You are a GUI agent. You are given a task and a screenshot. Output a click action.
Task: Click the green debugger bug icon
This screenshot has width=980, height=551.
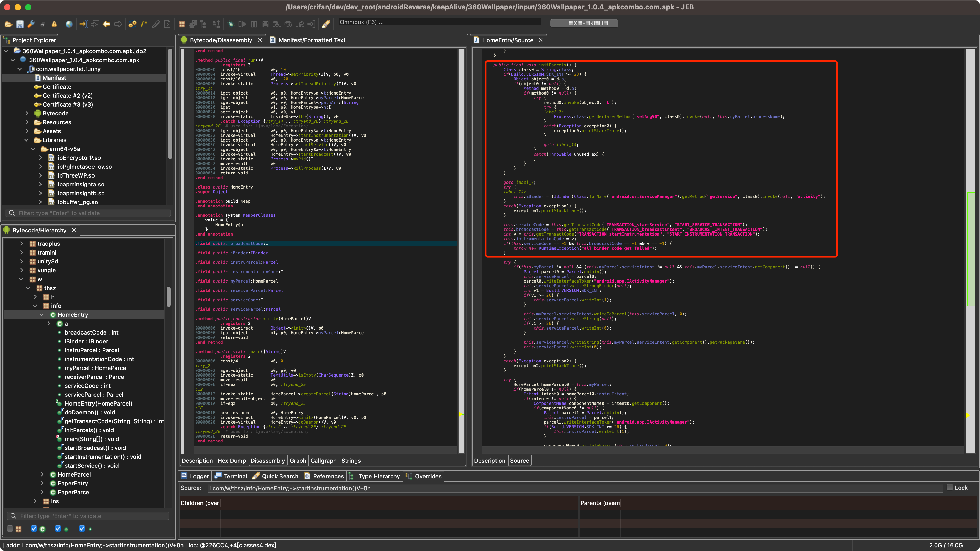click(x=231, y=24)
